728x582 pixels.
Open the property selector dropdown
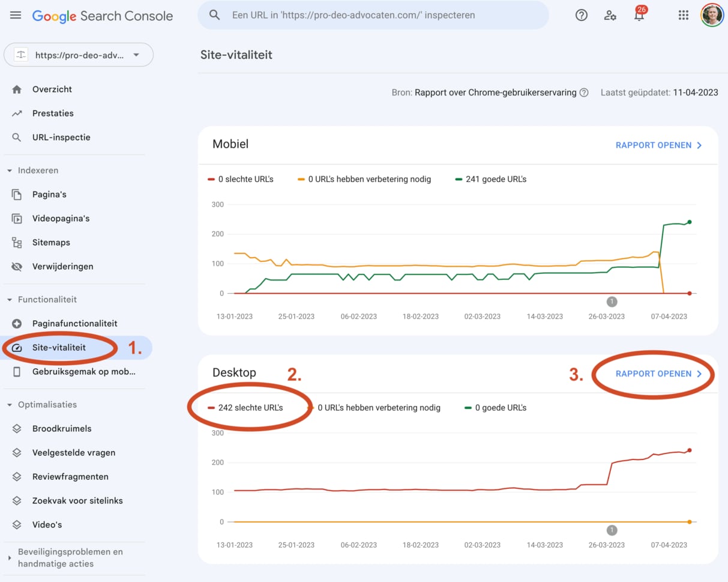(x=79, y=55)
